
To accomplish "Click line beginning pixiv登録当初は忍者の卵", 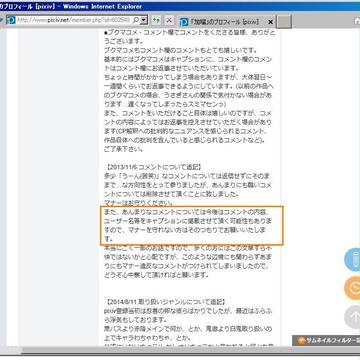I will coord(189,311).
